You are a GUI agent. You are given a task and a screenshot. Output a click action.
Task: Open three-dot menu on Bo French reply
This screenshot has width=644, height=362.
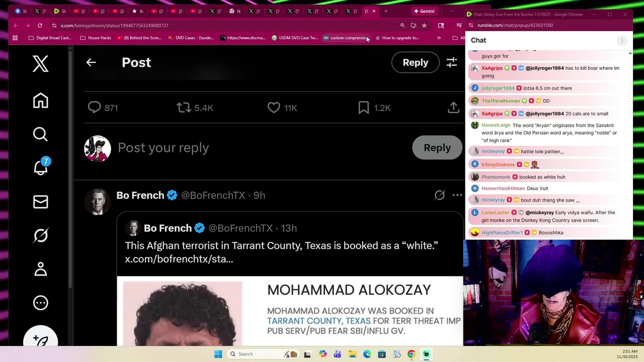(x=457, y=195)
